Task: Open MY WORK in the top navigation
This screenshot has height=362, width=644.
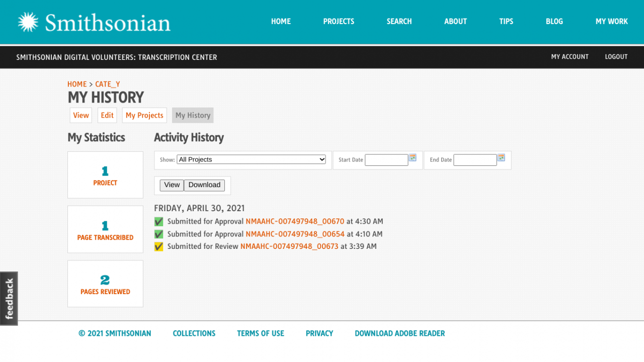Action: coord(612,21)
